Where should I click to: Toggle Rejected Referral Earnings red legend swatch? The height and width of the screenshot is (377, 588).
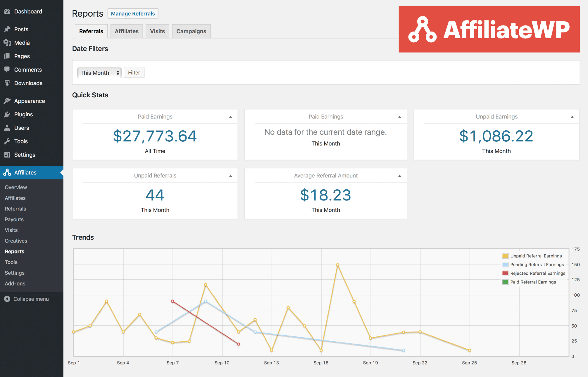(x=505, y=273)
